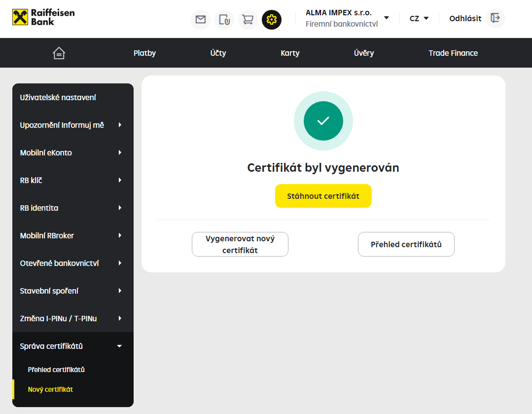Open the ALMA IMPEX s.r.o. account dropdown
Viewport: 532px width, 414px height.
(x=386, y=18)
